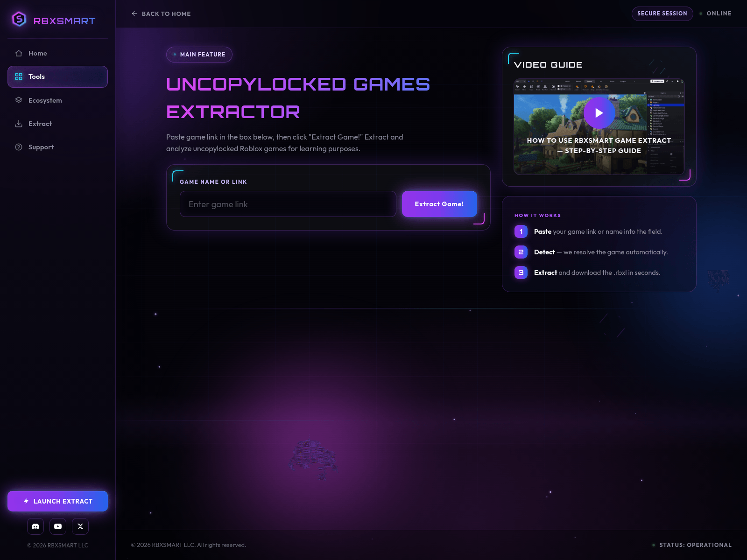Click the Extract and download step text

click(597, 273)
